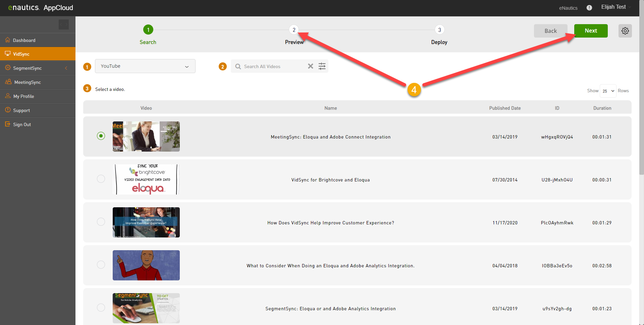644x325 pixels.
Task: Choose Sign Out in sidebar
Action: point(38,124)
